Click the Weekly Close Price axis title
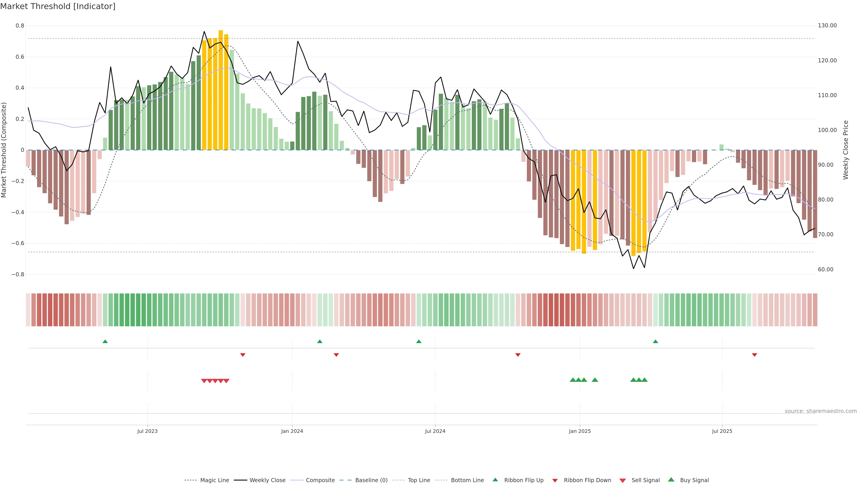This screenshot has width=868, height=488. 845,150
